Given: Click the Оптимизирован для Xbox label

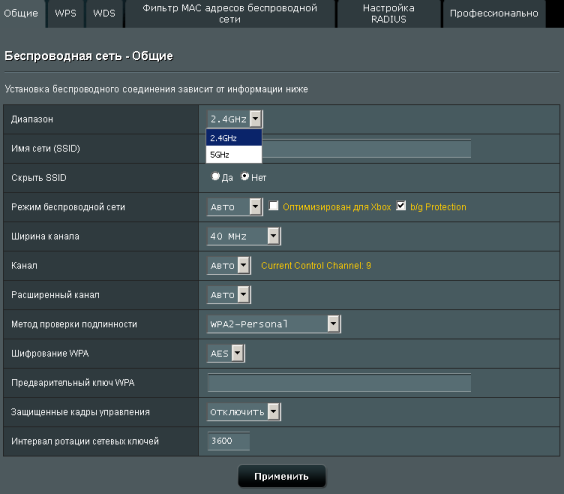Looking at the screenshot, I should (x=337, y=207).
